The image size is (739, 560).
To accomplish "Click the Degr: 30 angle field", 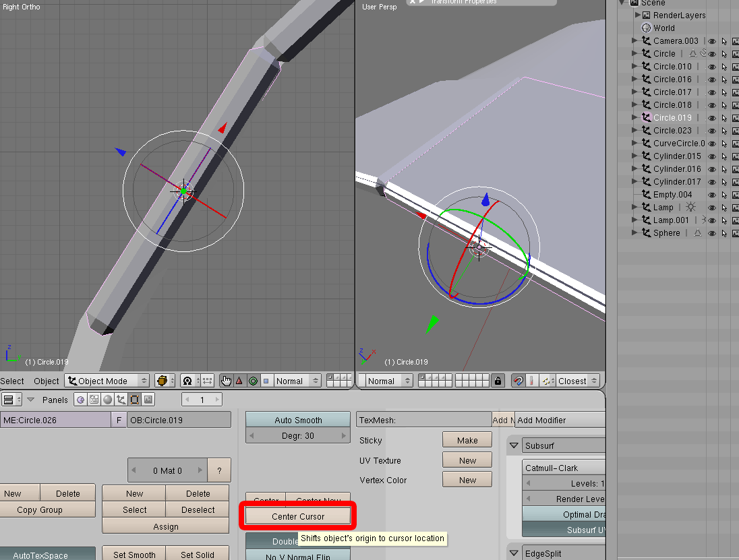I will pyautogui.click(x=298, y=435).
